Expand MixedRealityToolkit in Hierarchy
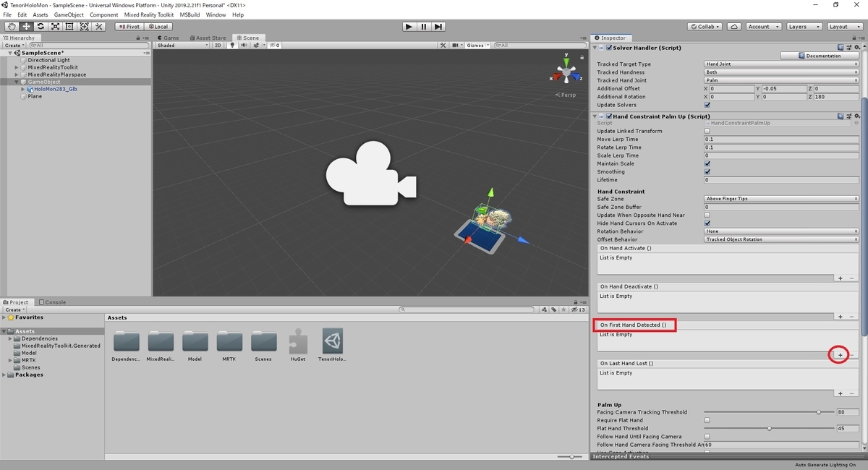Viewport: 868px width, 470px height. (x=17, y=67)
